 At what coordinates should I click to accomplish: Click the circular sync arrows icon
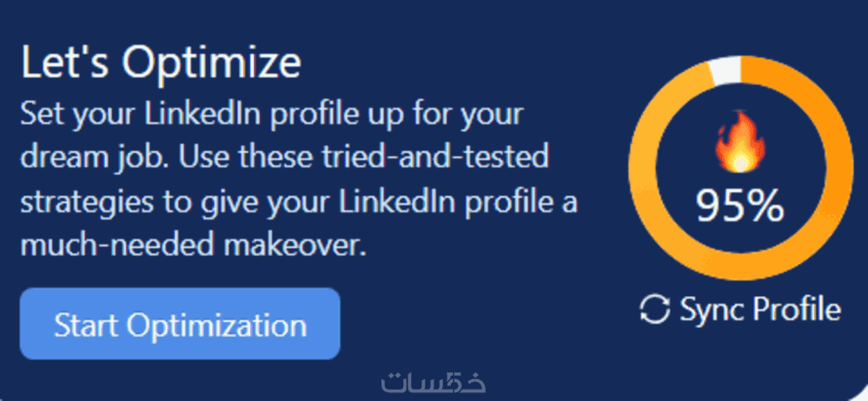click(654, 309)
